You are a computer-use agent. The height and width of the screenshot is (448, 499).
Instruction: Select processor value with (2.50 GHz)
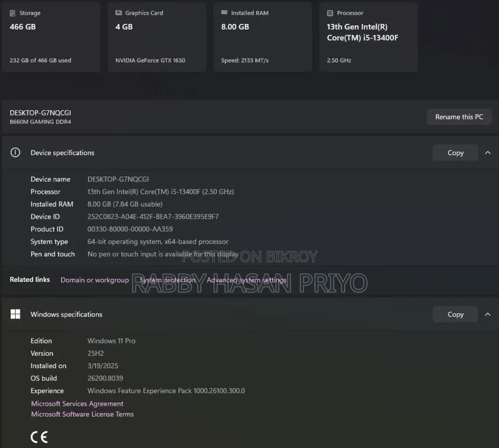point(161,192)
